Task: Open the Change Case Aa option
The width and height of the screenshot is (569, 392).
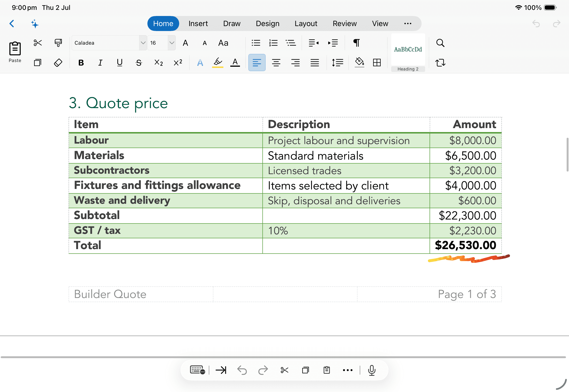Action: pyautogui.click(x=223, y=43)
